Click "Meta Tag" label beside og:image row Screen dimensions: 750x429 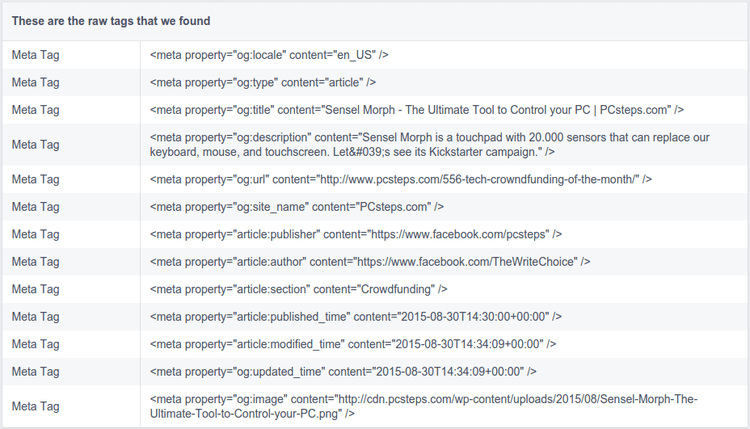pos(35,406)
